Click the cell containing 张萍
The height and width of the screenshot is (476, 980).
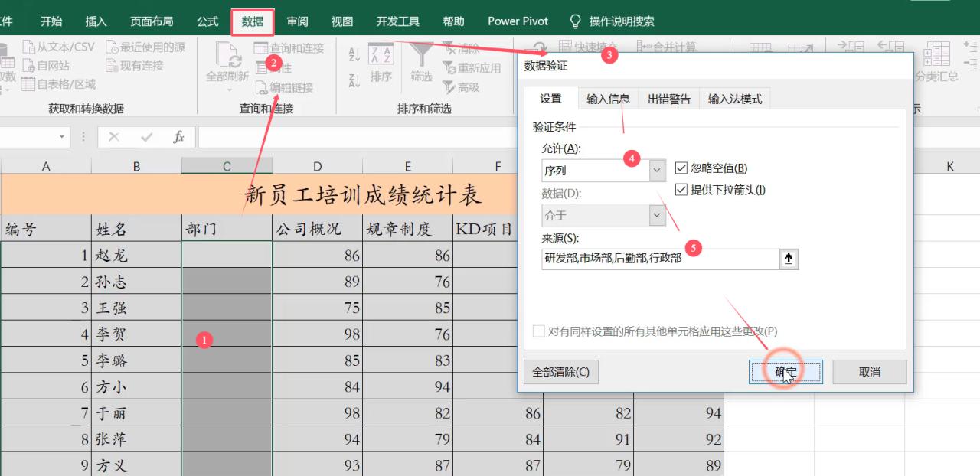point(136,439)
